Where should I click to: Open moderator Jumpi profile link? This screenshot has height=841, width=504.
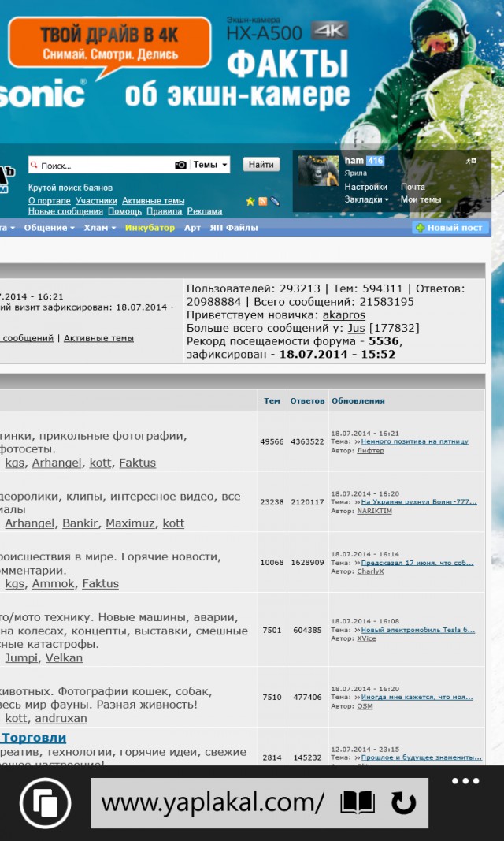[x=21, y=657]
